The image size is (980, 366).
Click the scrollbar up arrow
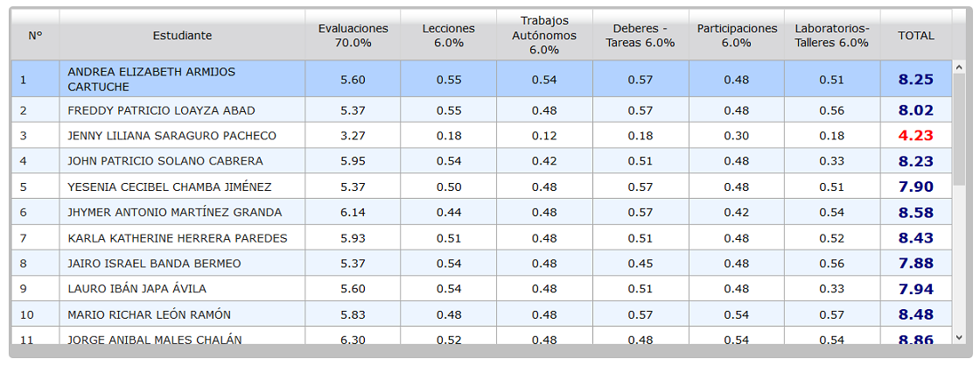tap(959, 67)
